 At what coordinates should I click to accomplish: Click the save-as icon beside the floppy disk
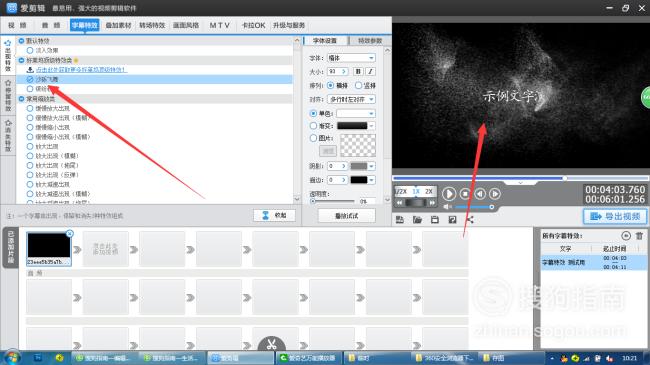pos(452,219)
